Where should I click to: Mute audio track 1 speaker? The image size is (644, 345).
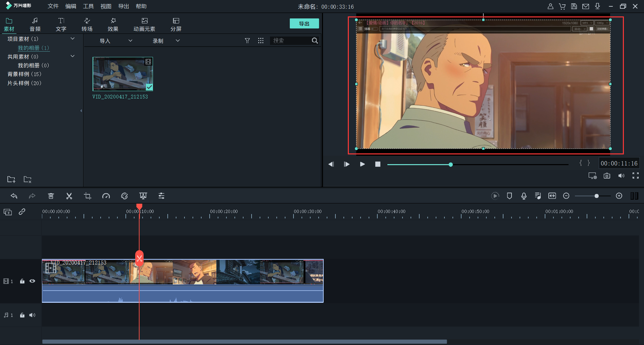pyautogui.click(x=32, y=315)
